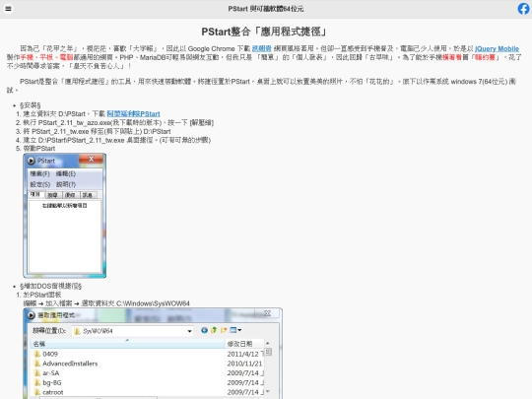The width and height of the screenshot is (532, 399).
Task: Open the Facebook icon in the header
Action: coord(523,9)
